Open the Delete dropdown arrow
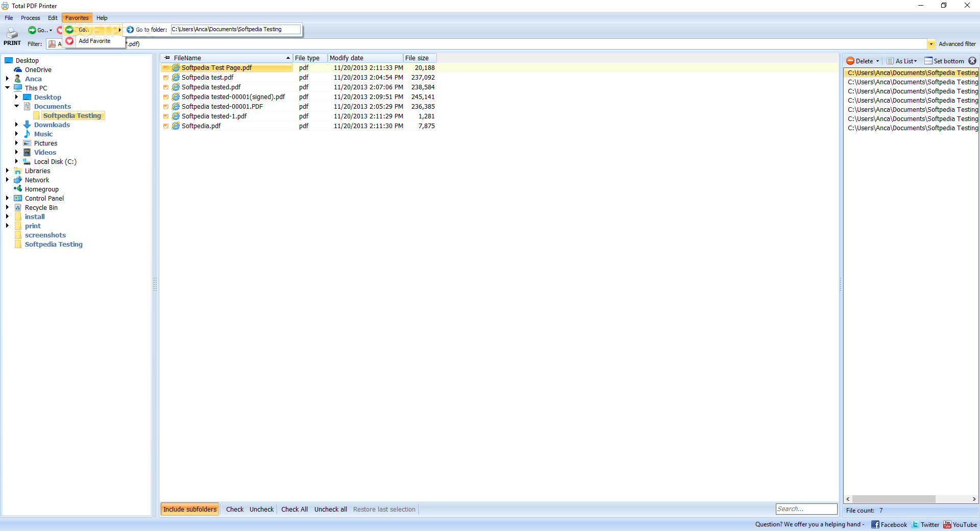Image resolution: width=980 pixels, height=531 pixels. (x=877, y=61)
